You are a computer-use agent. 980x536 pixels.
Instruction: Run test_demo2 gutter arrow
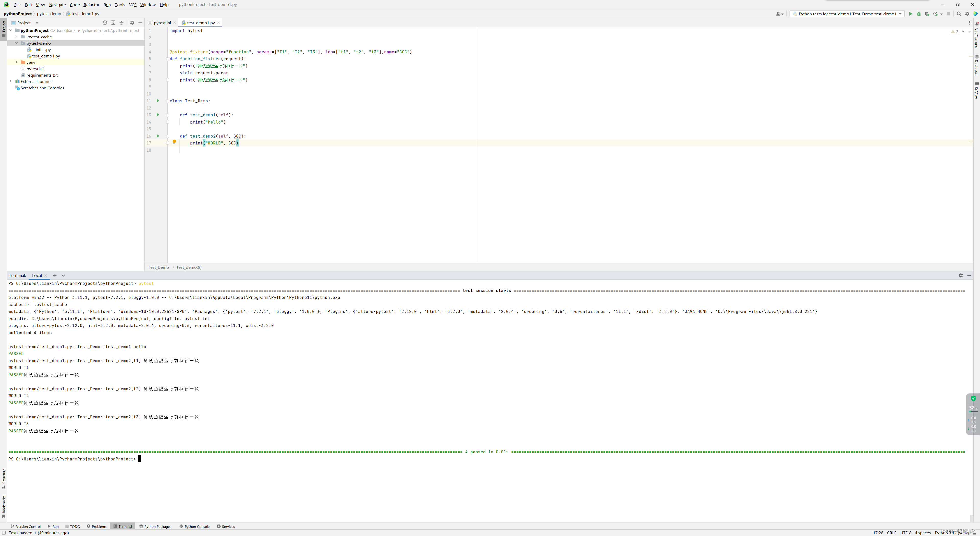pyautogui.click(x=158, y=136)
